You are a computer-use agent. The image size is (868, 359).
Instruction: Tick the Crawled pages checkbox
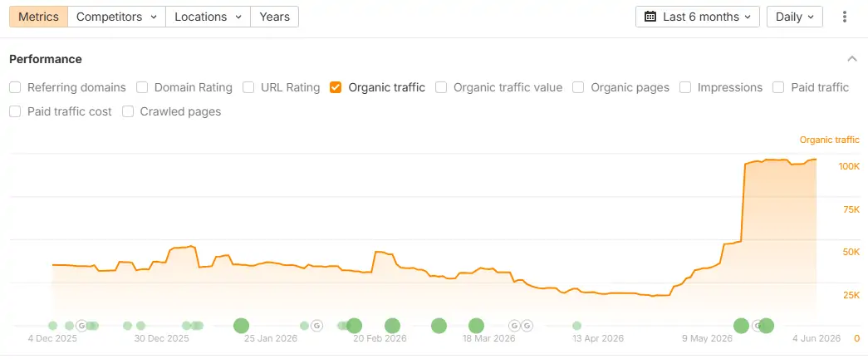(x=128, y=111)
